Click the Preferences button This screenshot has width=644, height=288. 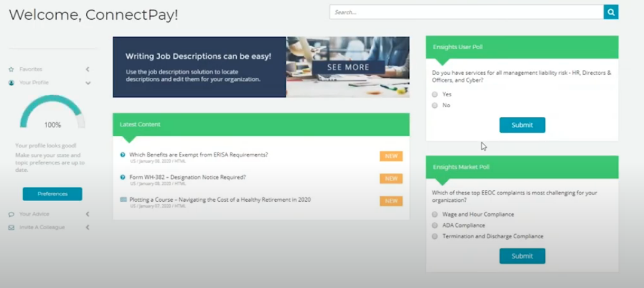point(52,194)
